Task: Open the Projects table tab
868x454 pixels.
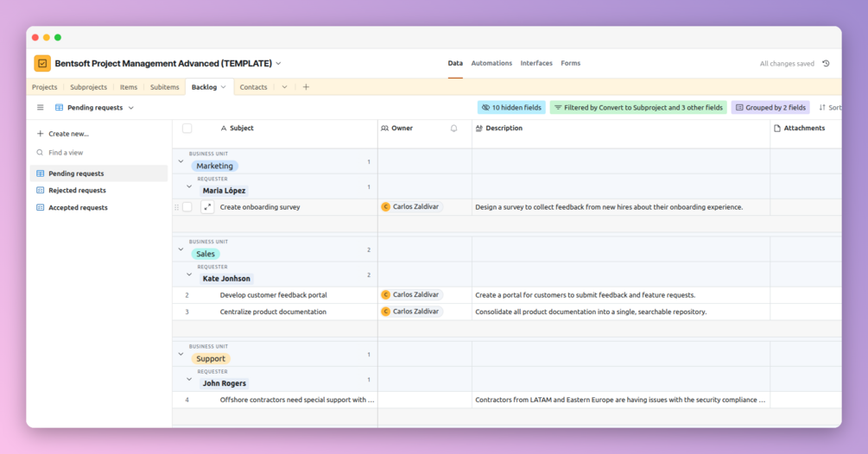Action: pos(44,87)
